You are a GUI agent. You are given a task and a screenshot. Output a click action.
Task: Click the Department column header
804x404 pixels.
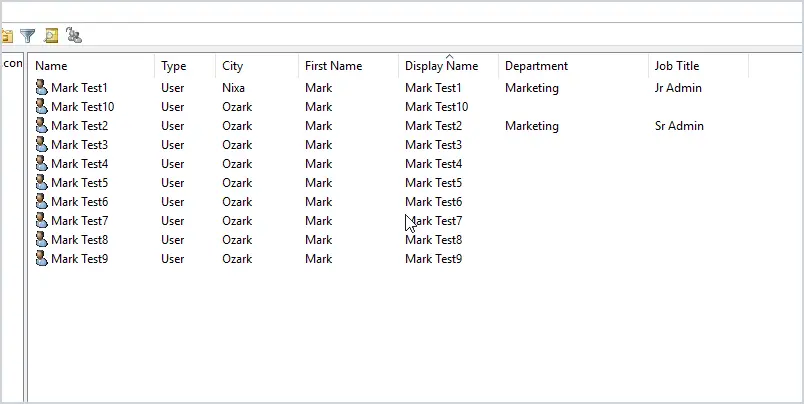573,66
